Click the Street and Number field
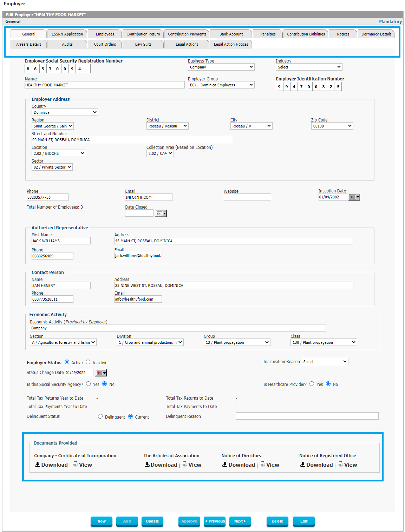Image resolution: width=405 pixels, height=532 pixels. 132,140
